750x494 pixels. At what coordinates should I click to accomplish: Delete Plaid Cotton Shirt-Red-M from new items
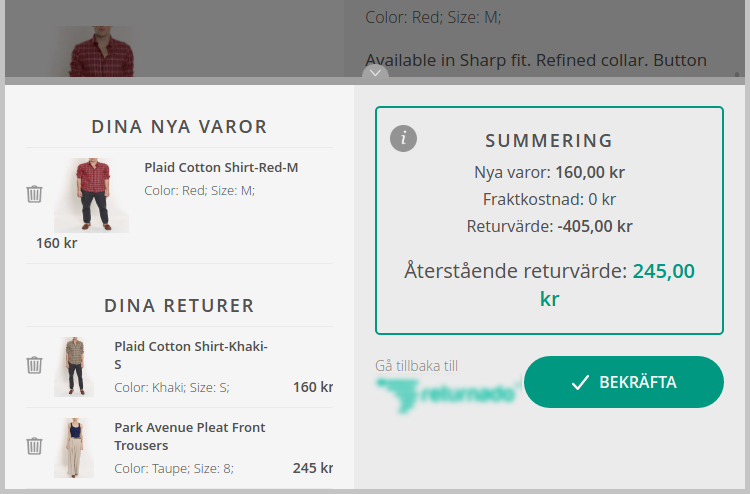tap(34, 194)
